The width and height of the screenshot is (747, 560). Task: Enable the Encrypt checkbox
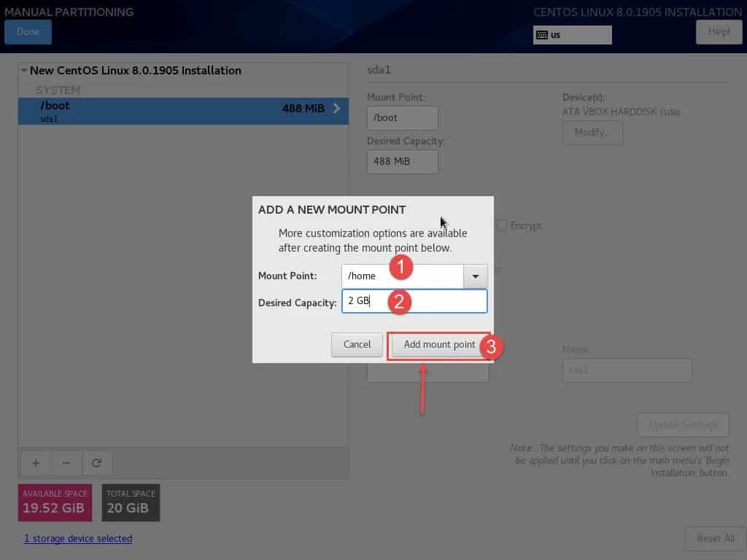501,225
